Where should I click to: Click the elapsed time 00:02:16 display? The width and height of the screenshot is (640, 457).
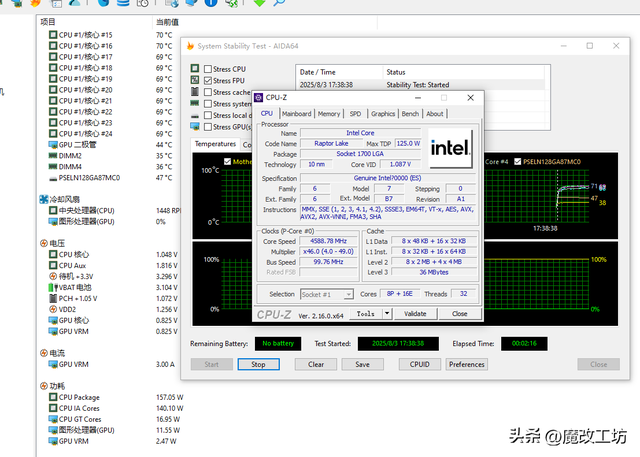(524, 344)
